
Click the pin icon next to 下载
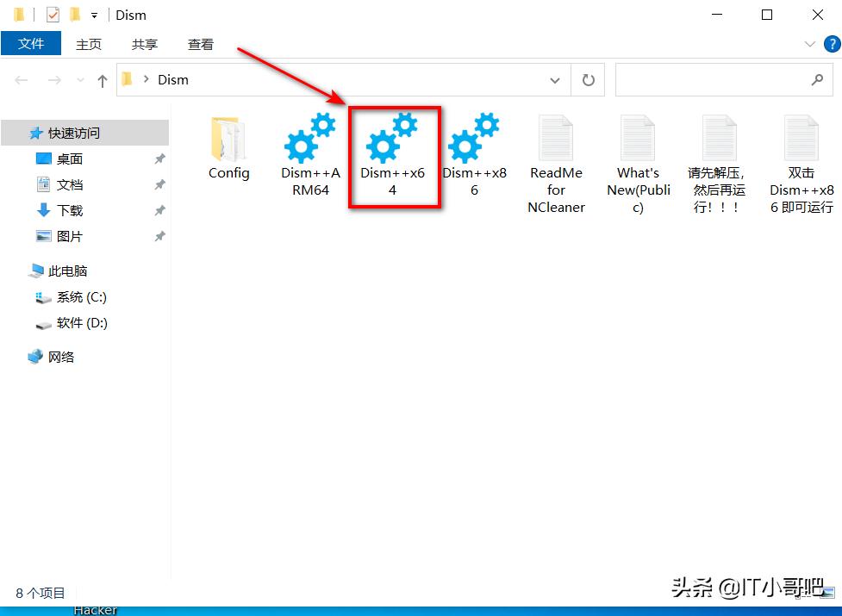[x=159, y=210]
